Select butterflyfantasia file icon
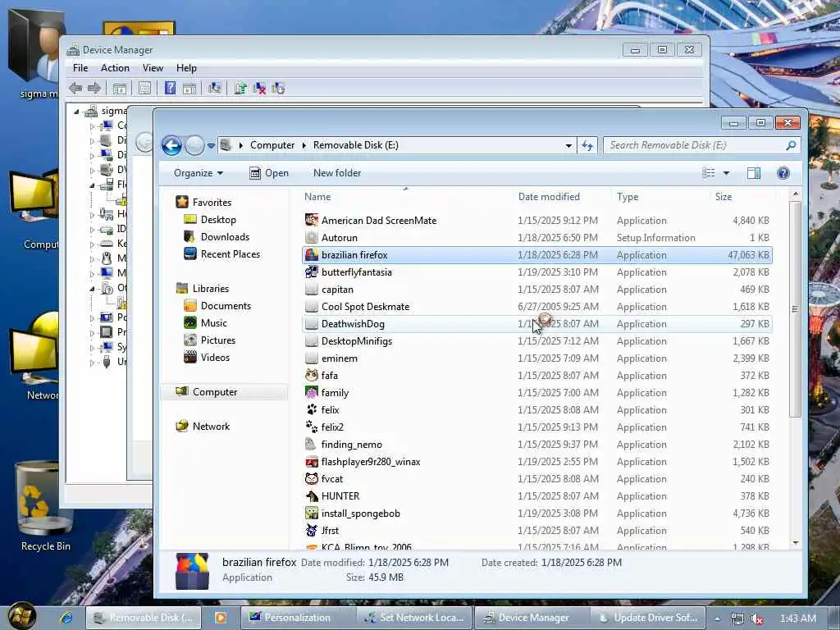The width and height of the screenshot is (840, 630). coord(312,272)
